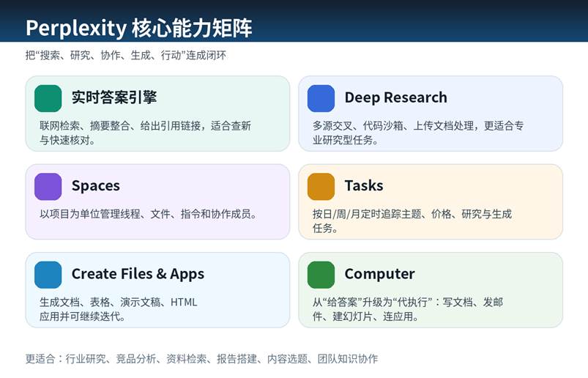588x378 pixels.
Task: Select the purple Spaces icon
Action: [x=48, y=186]
